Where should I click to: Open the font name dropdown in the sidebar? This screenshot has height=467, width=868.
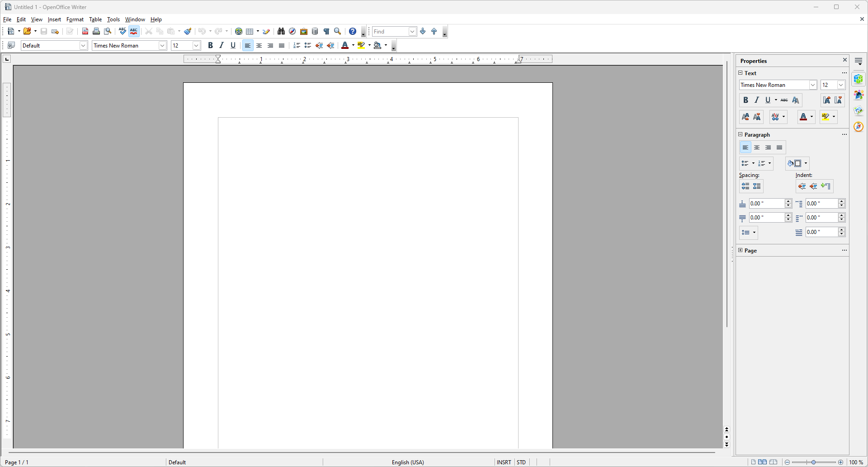[813, 85]
